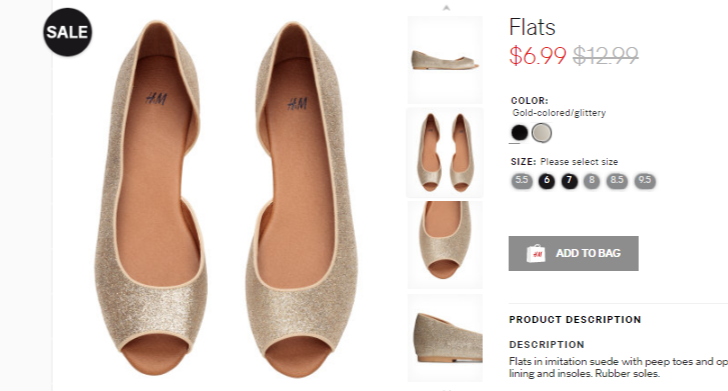View the side-profile shoe thumbnail
728x391 pixels.
pyautogui.click(x=445, y=60)
